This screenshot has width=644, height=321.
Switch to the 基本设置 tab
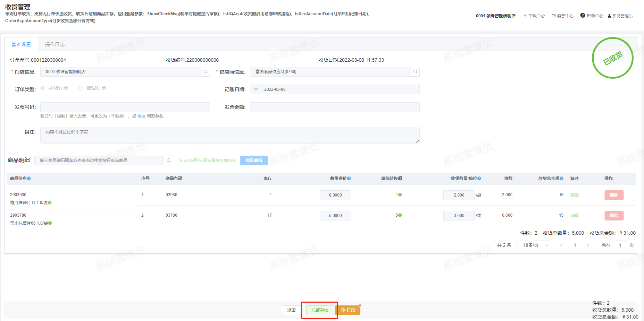(x=21, y=44)
